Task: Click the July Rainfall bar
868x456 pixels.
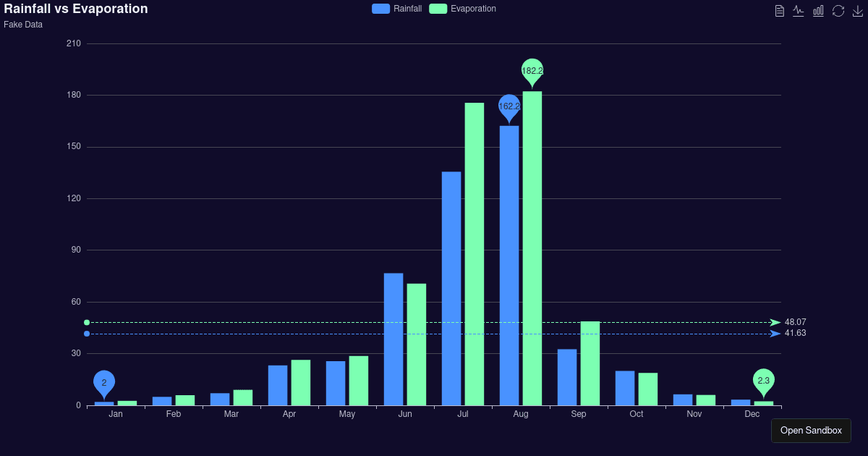Action: (451, 290)
